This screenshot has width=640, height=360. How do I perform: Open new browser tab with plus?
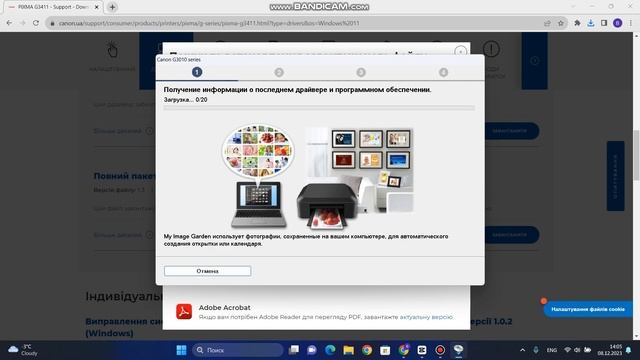(112, 7)
